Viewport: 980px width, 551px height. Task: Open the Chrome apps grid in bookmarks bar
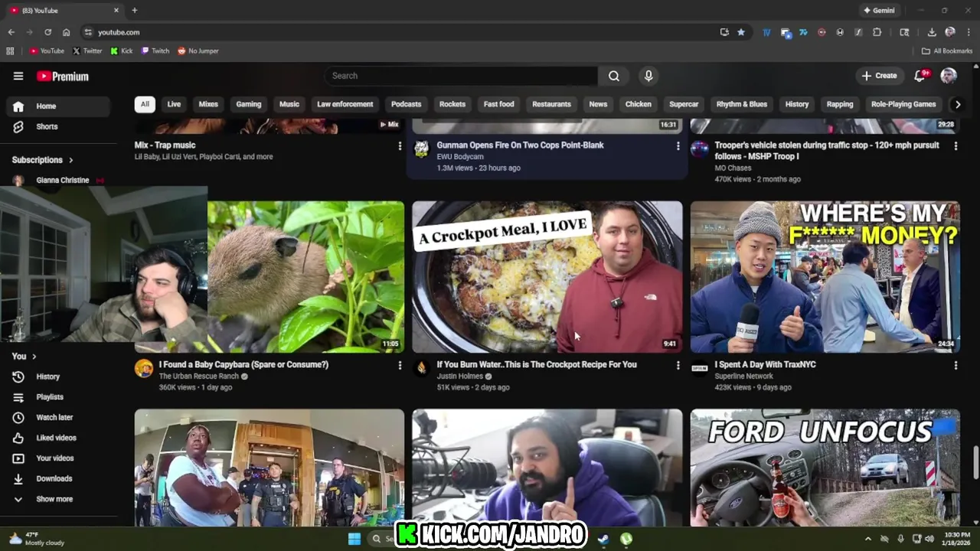coord(10,51)
